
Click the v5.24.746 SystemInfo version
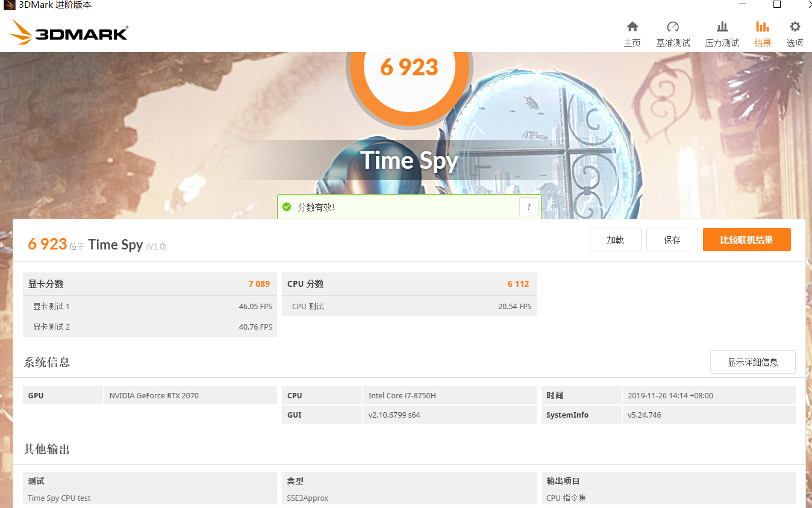click(644, 415)
